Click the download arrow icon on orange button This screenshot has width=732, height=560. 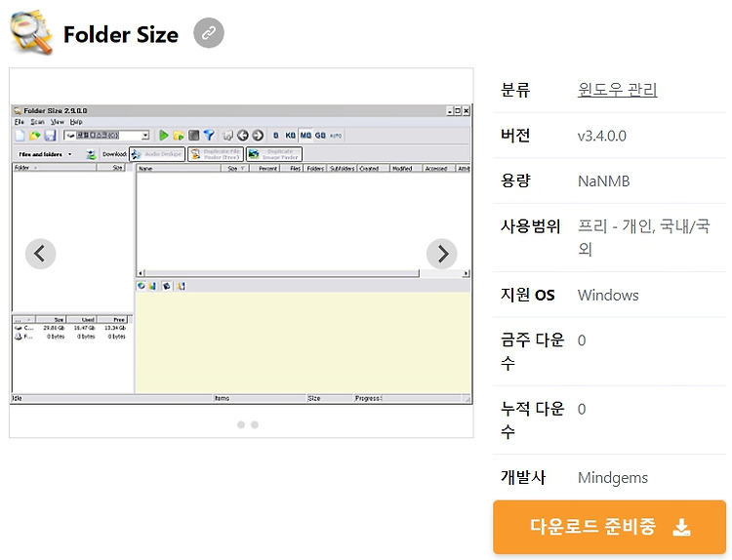[x=681, y=527]
